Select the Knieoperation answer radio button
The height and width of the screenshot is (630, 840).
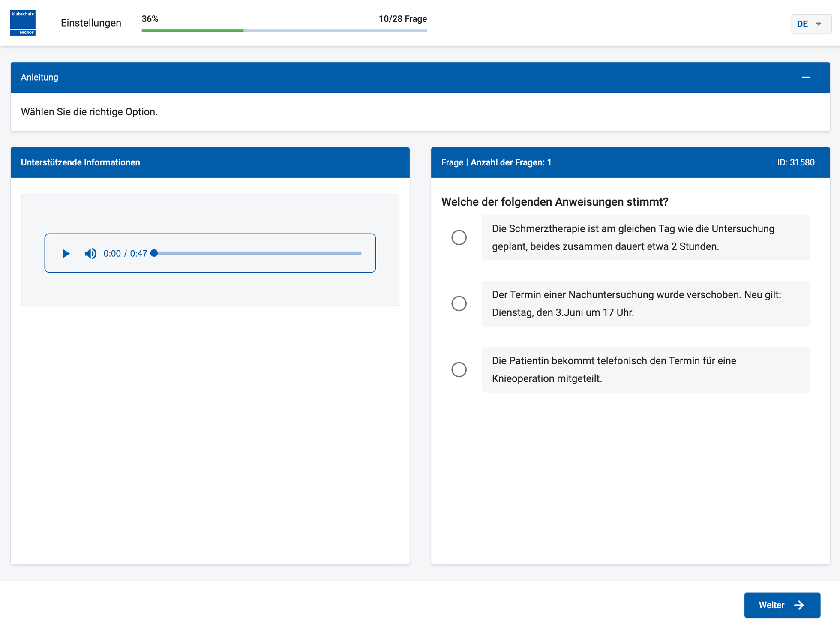[x=459, y=369]
